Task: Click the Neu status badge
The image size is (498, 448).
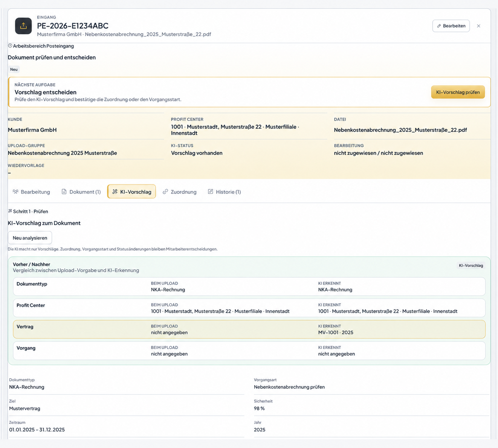Action: click(x=14, y=69)
